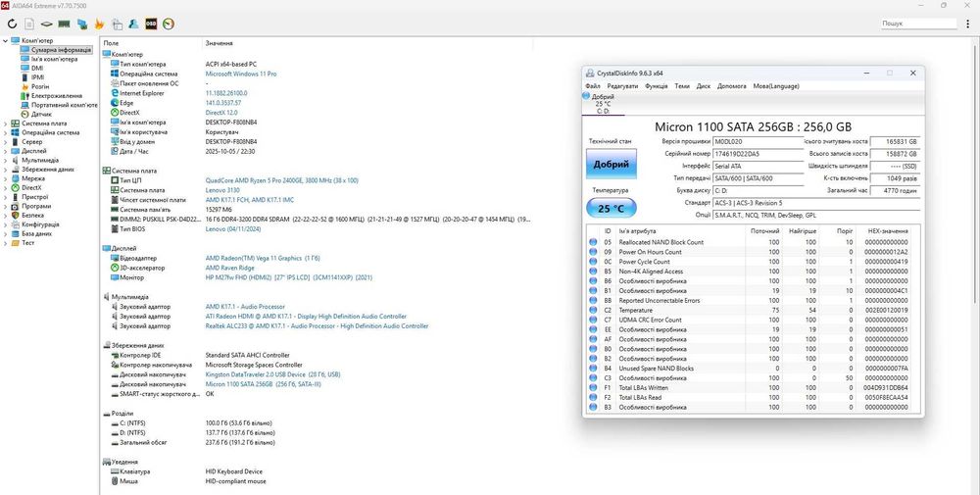Expand the Дисплей tree node
The height and width of the screenshot is (495, 980).
pyautogui.click(x=6, y=151)
